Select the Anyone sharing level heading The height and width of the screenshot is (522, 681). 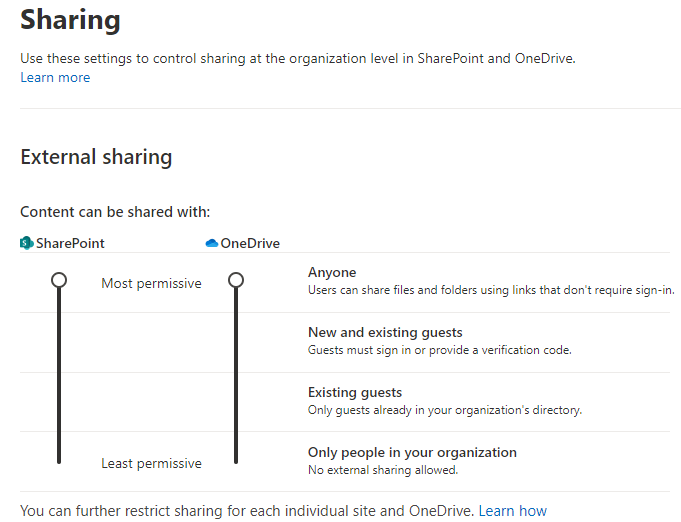(332, 272)
